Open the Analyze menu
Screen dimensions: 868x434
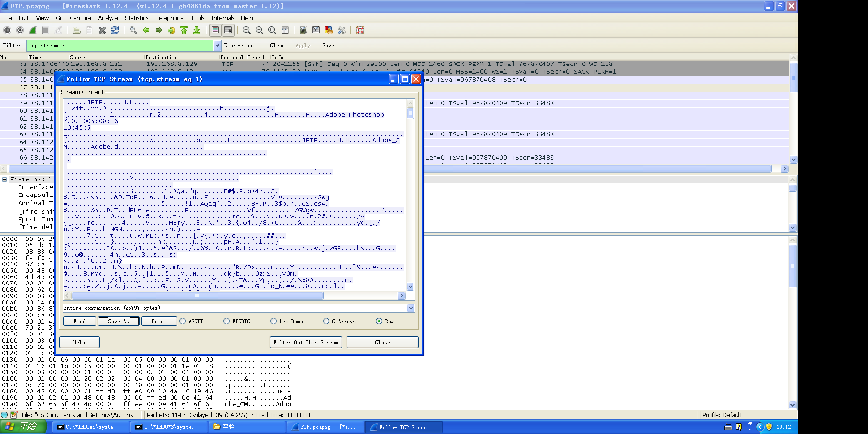tap(108, 18)
